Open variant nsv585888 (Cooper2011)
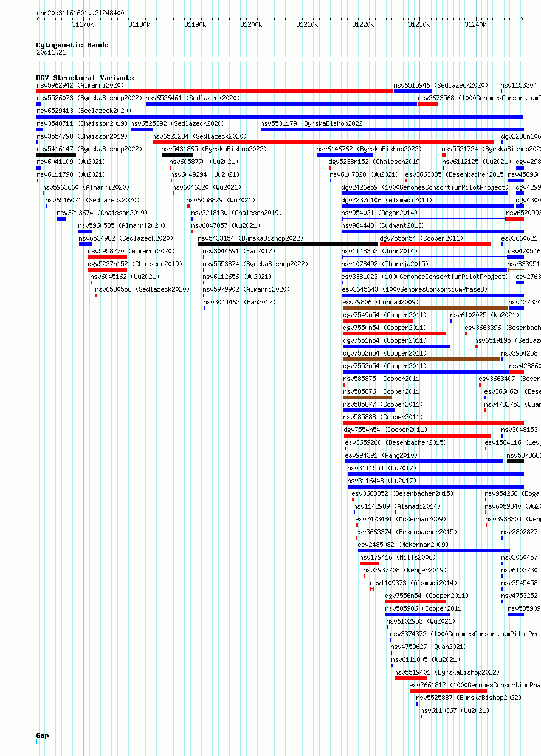This screenshot has width=541, height=756. [x=383, y=418]
